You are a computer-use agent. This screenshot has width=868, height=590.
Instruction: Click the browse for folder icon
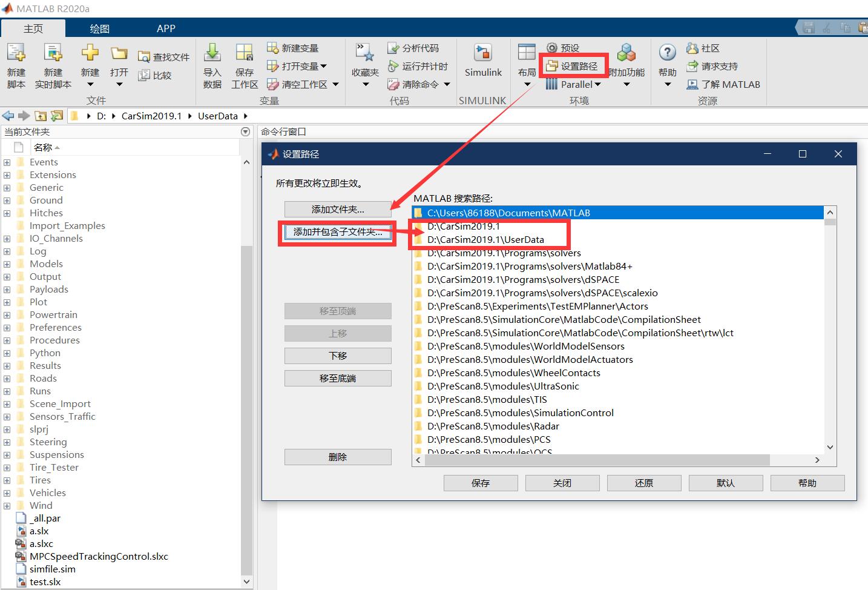pyautogui.click(x=57, y=116)
